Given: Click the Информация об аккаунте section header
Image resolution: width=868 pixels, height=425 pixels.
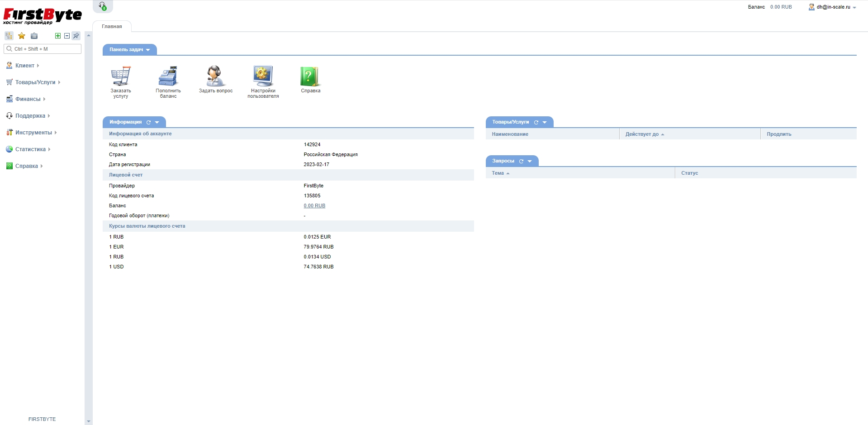Looking at the screenshot, I should click(x=288, y=134).
